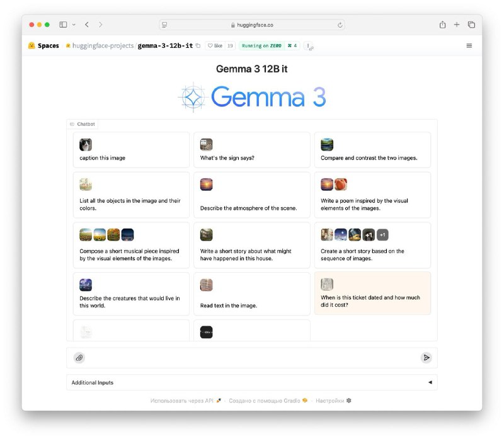Image resolution: width=504 pixels, height=439 pixels.
Task: Click the Hugging Face Spaces logo
Action: [31, 45]
